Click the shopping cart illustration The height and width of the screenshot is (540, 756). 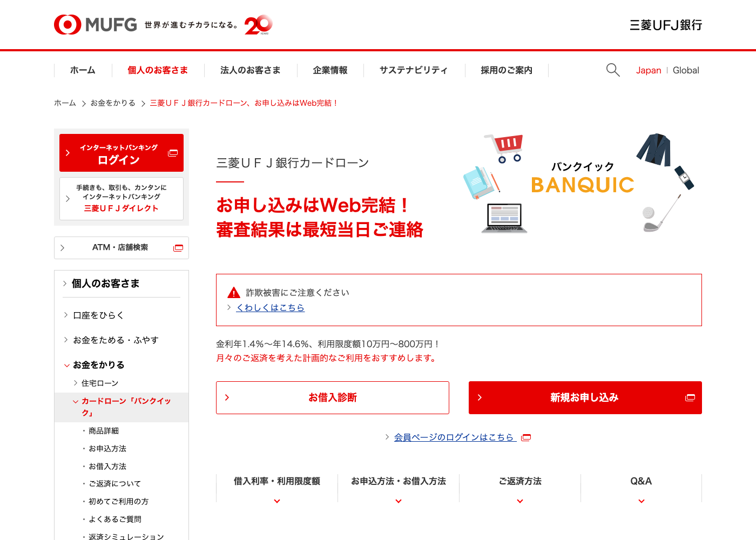[x=504, y=148]
